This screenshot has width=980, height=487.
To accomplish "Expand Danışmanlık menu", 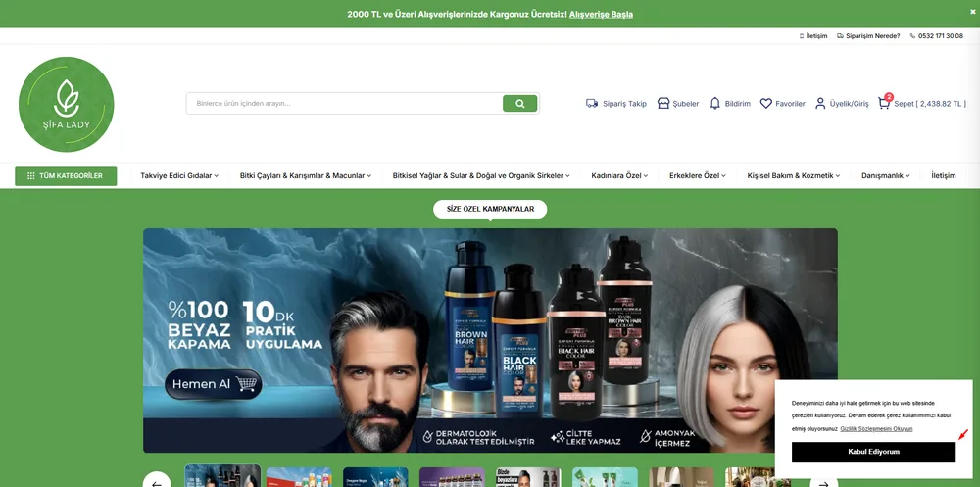I will pyautogui.click(x=886, y=176).
